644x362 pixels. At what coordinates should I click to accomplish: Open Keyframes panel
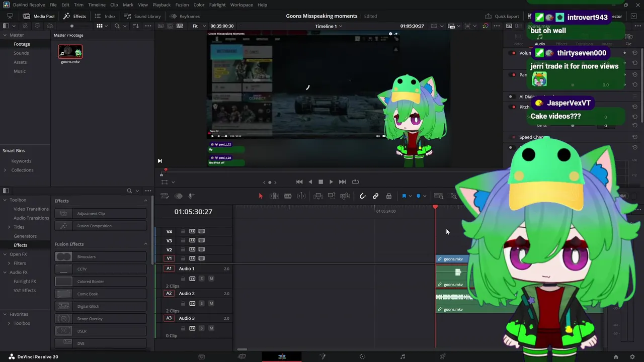pyautogui.click(x=185, y=16)
